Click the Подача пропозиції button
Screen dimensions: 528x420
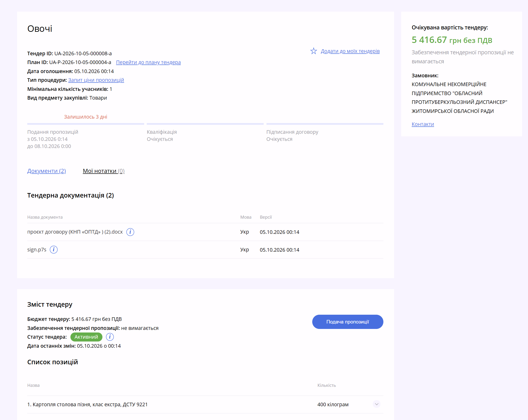[x=348, y=322]
